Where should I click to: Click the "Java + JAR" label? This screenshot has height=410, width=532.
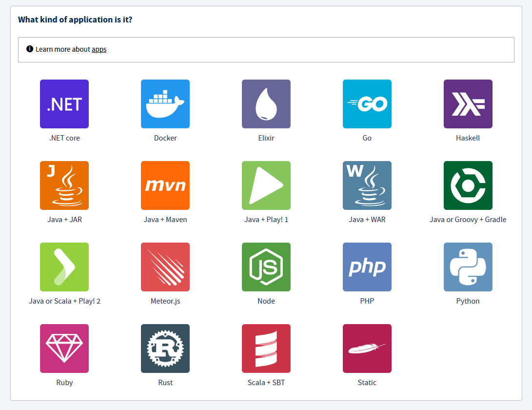click(64, 220)
